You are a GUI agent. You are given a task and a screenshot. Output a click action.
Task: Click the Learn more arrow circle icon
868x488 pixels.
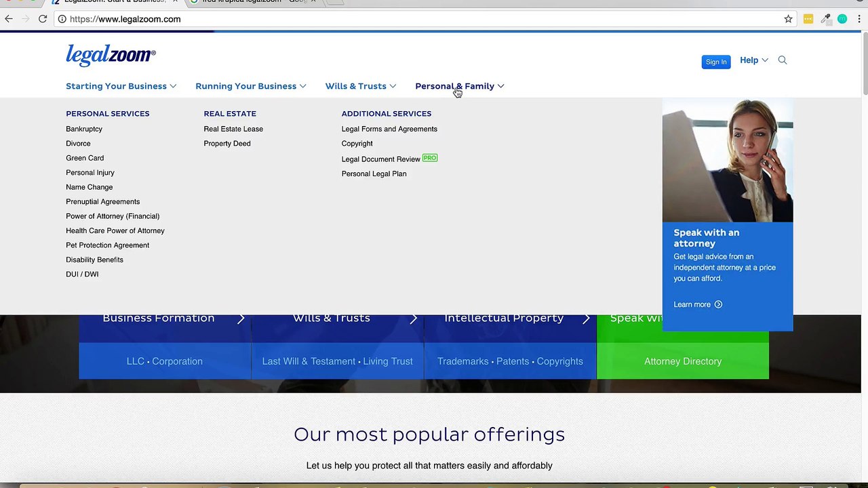pyautogui.click(x=718, y=304)
